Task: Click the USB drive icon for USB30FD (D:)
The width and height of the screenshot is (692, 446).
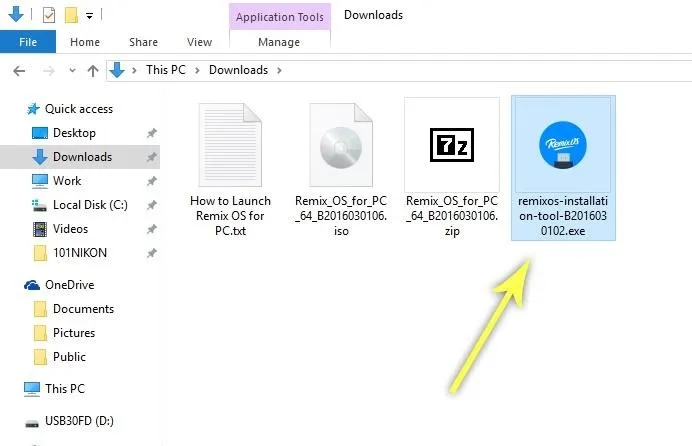Action: [x=32, y=424]
